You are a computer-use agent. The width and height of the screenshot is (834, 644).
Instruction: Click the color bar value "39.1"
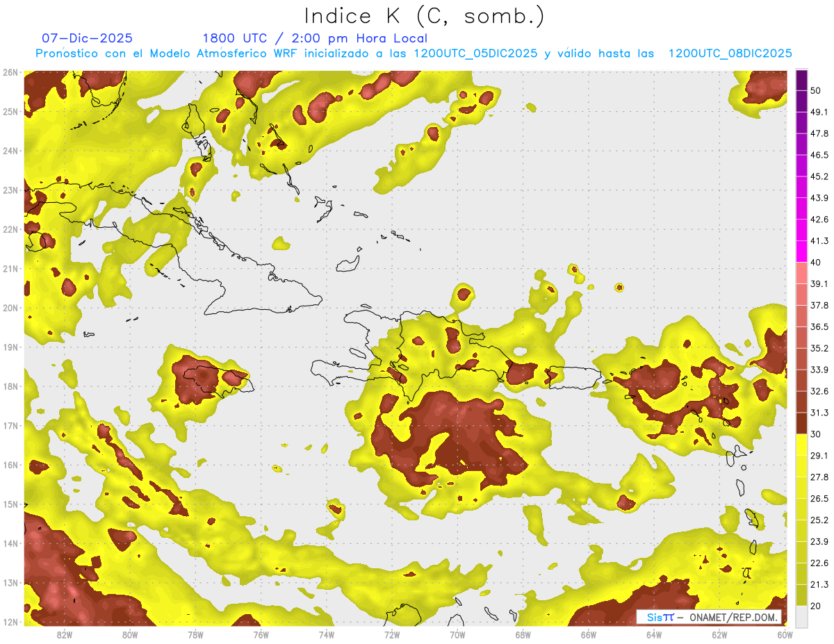click(819, 283)
